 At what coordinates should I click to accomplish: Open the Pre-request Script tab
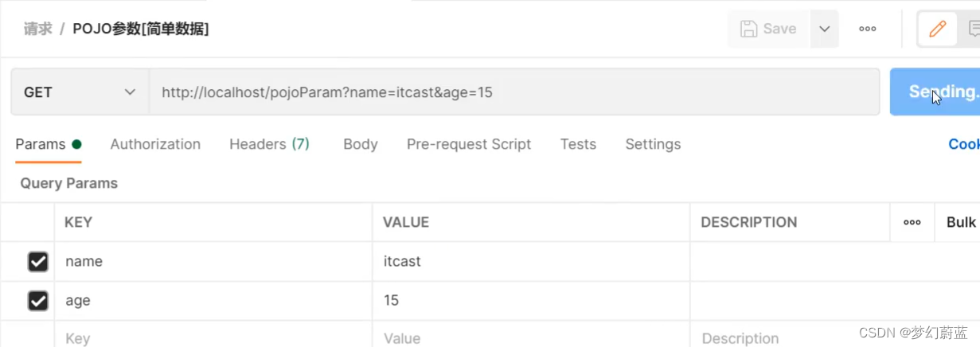tap(469, 144)
